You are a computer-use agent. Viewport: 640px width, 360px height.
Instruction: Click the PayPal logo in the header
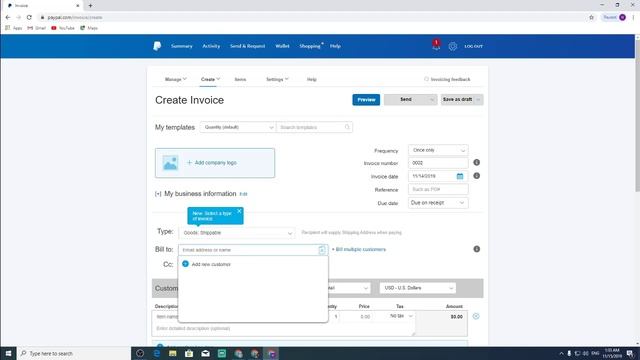tap(157, 46)
